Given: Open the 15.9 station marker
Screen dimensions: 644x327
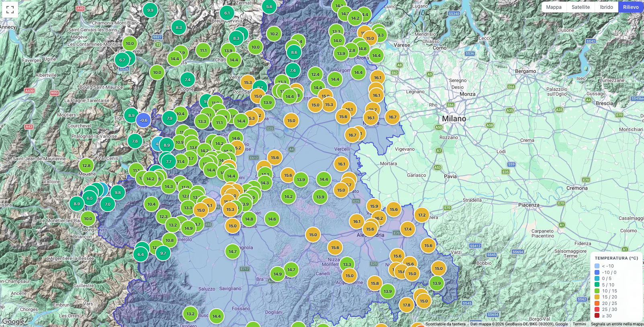Looking at the screenshot, I should (374, 206).
